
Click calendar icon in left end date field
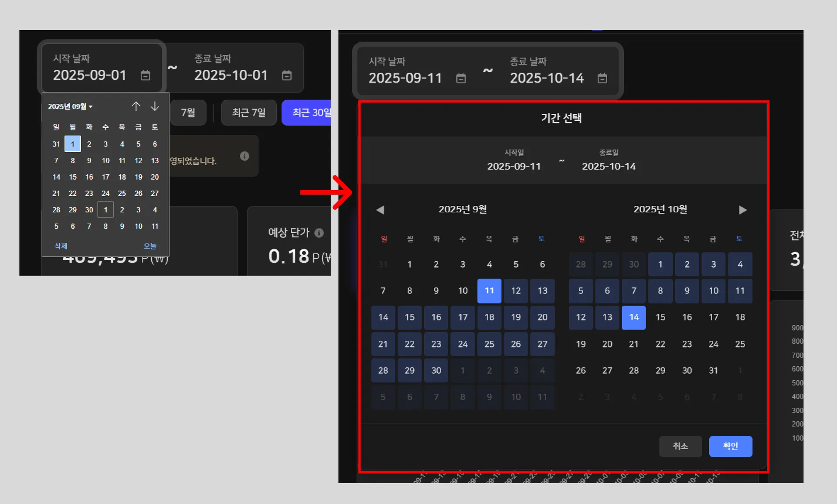point(286,75)
